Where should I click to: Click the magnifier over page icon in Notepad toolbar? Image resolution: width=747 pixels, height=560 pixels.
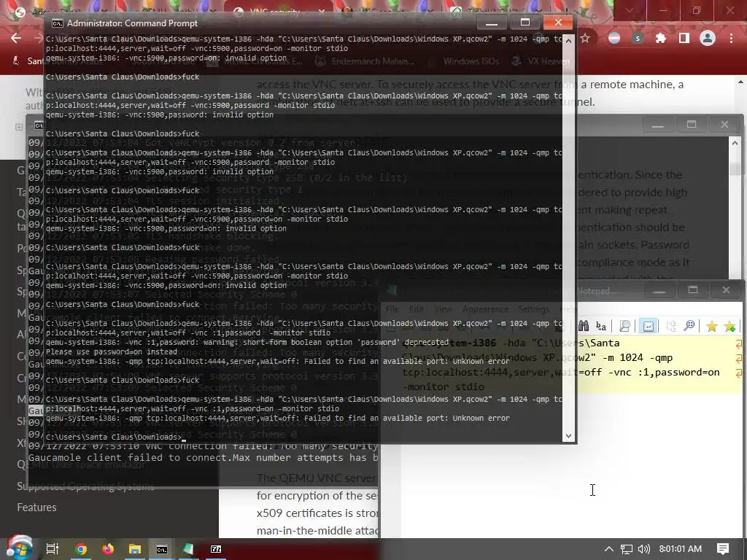[x=624, y=326]
